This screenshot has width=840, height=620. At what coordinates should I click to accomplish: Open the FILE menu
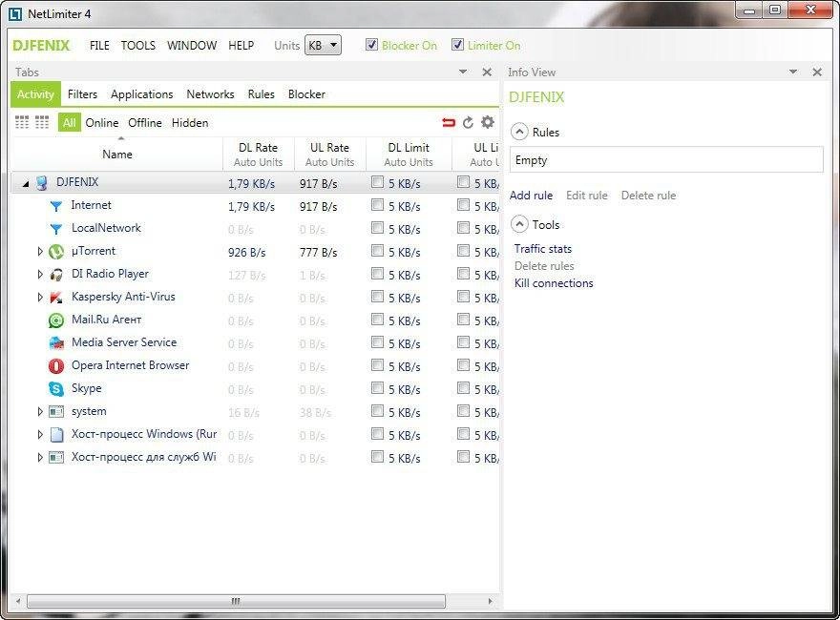pos(99,46)
